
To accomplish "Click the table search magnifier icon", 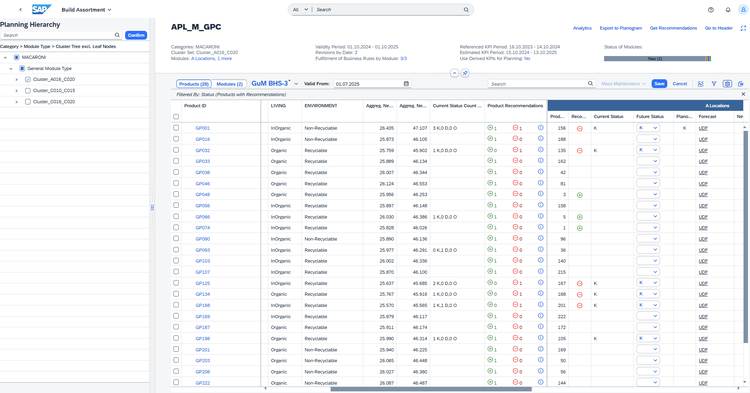I will 590,84.
